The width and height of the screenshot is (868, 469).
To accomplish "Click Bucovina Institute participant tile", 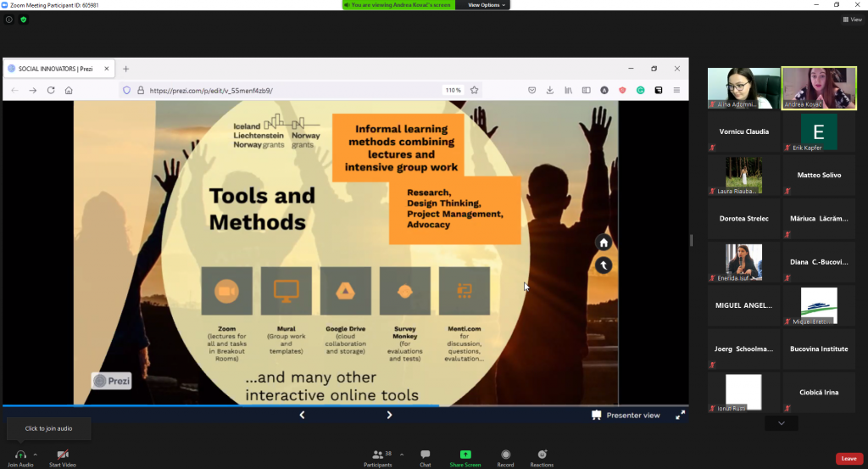I will tap(819, 349).
